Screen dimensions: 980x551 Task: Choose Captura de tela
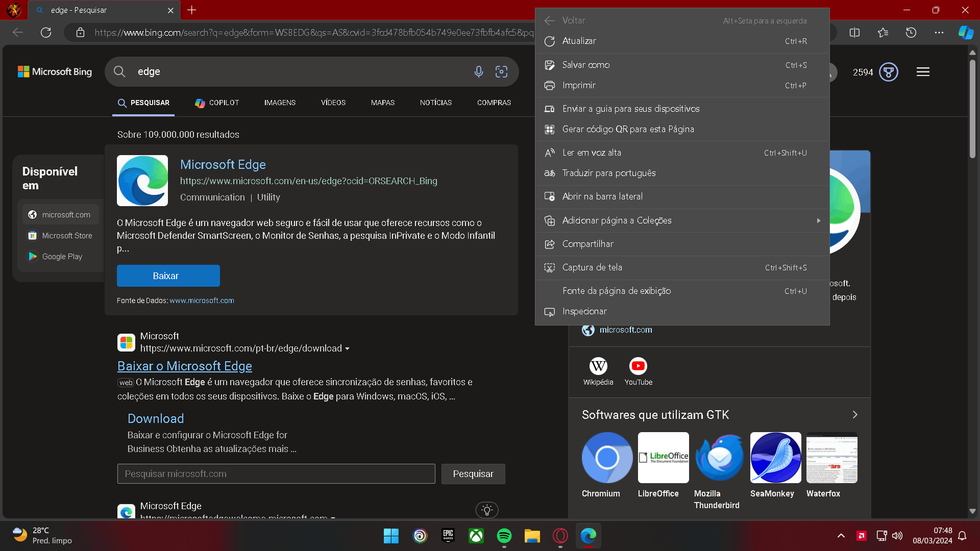(682, 267)
